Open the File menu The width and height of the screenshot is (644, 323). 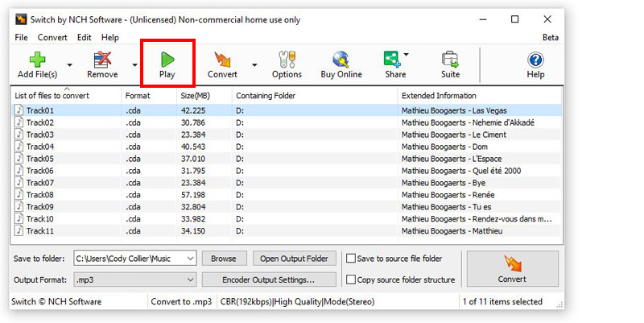(22, 37)
